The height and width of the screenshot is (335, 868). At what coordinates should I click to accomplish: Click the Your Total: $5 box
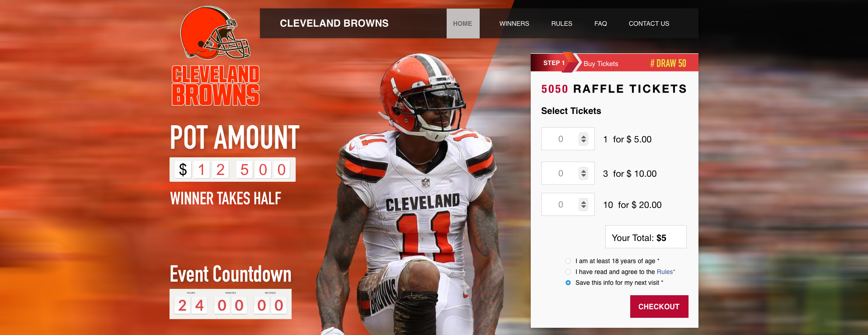point(646,237)
